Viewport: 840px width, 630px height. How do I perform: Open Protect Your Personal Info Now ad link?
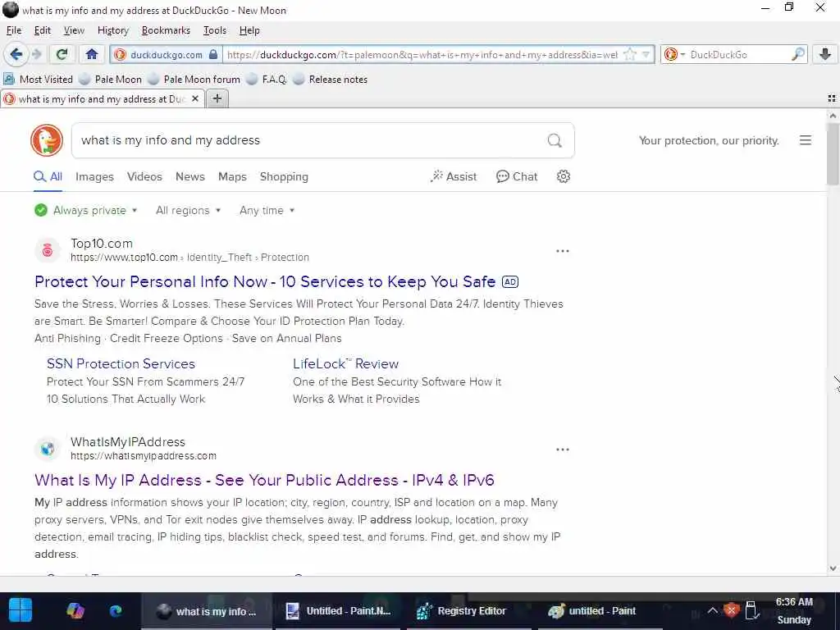tap(265, 281)
